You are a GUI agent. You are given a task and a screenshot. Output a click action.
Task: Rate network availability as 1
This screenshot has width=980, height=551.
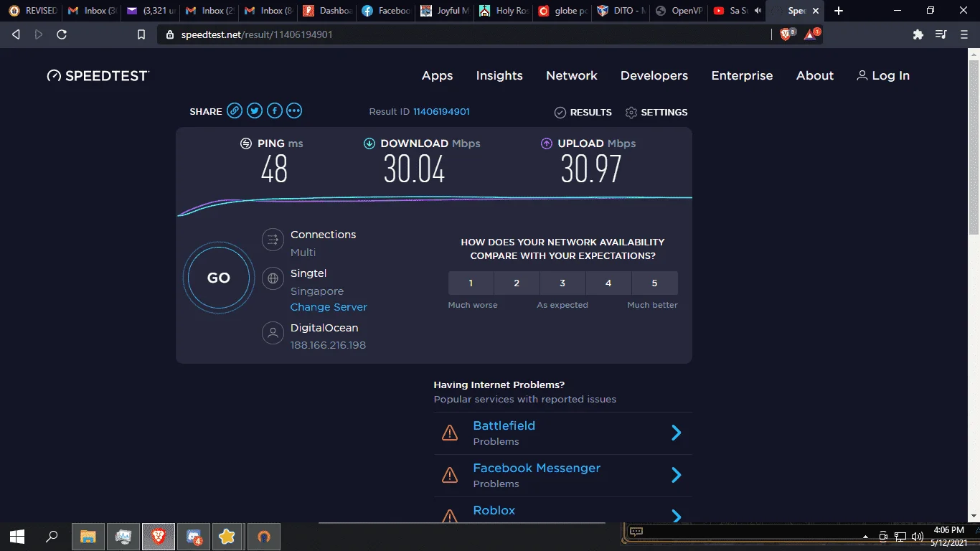pos(471,283)
